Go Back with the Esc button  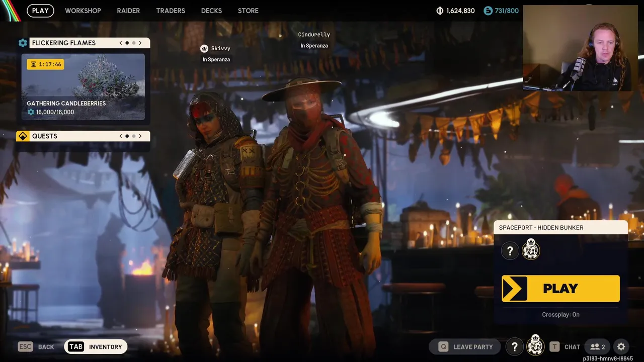36,347
